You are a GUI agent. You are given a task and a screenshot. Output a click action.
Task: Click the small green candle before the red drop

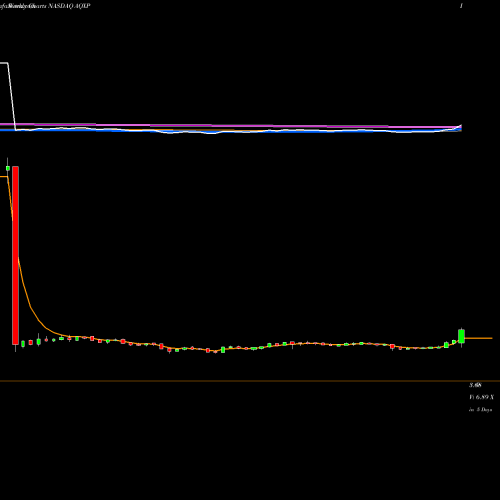(8, 168)
